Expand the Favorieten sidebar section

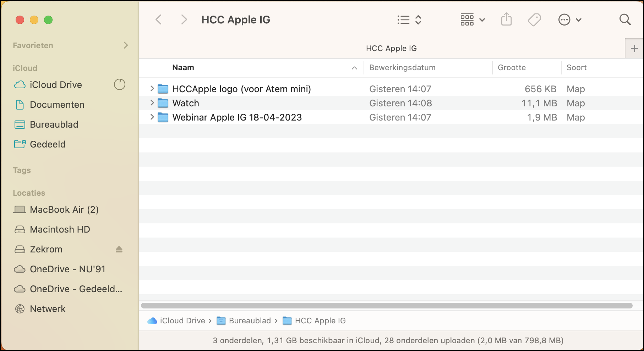pyautogui.click(x=126, y=45)
